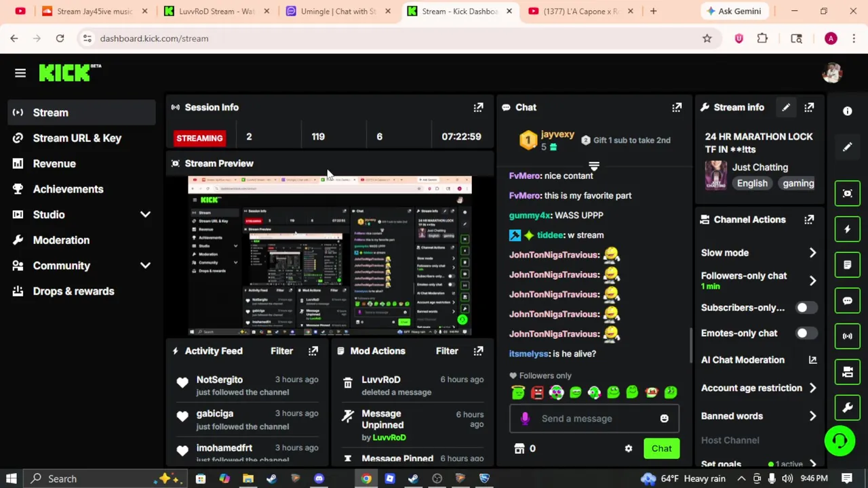This screenshot has height=488, width=868.
Task: Click the green Chat send button
Action: tap(661, 449)
